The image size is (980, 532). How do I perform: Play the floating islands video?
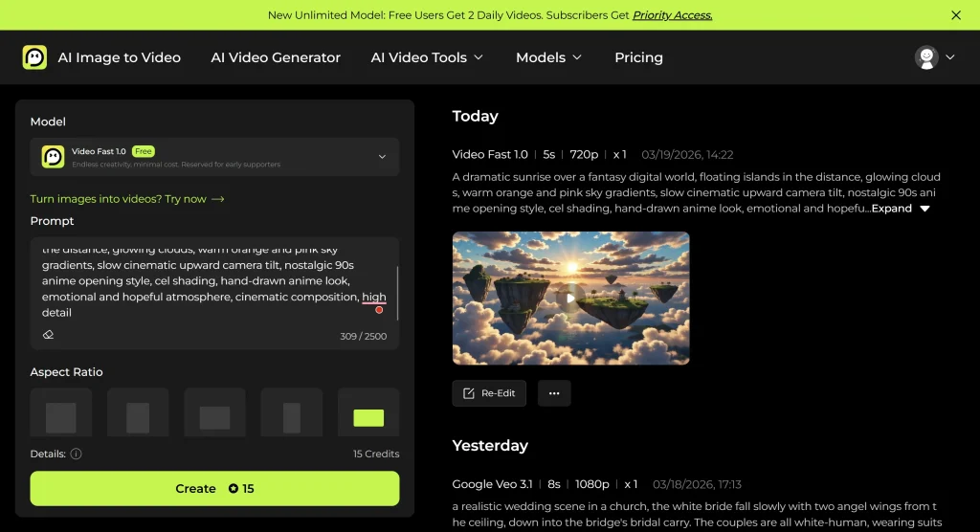pyautogui.click(x=570, y=298)
